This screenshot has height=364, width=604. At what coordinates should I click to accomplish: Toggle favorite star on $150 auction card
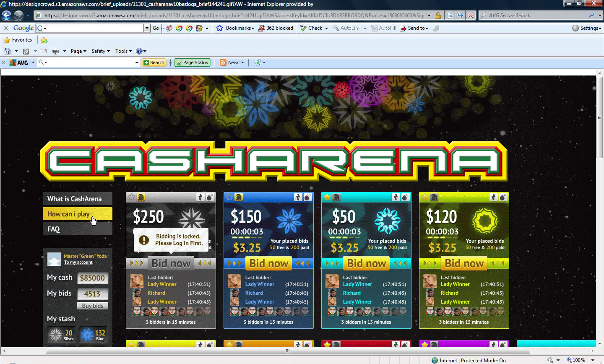tap(229, 197)
